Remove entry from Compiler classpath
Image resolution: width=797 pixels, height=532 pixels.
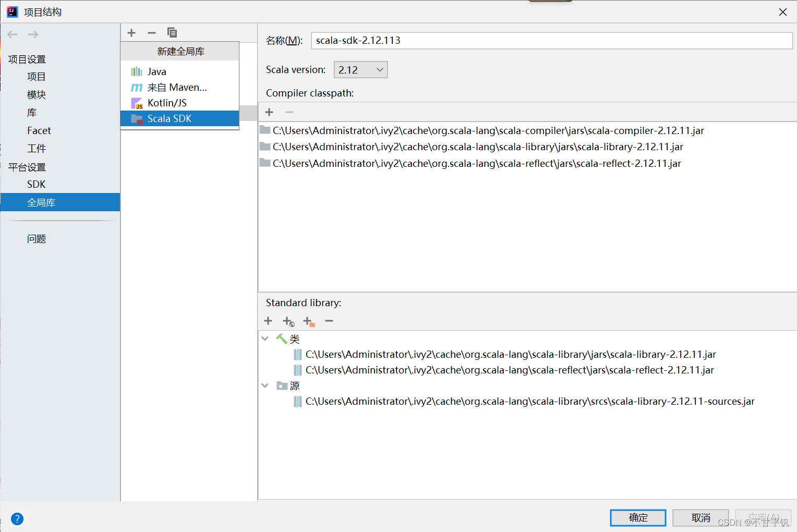(x=289, y=112)
